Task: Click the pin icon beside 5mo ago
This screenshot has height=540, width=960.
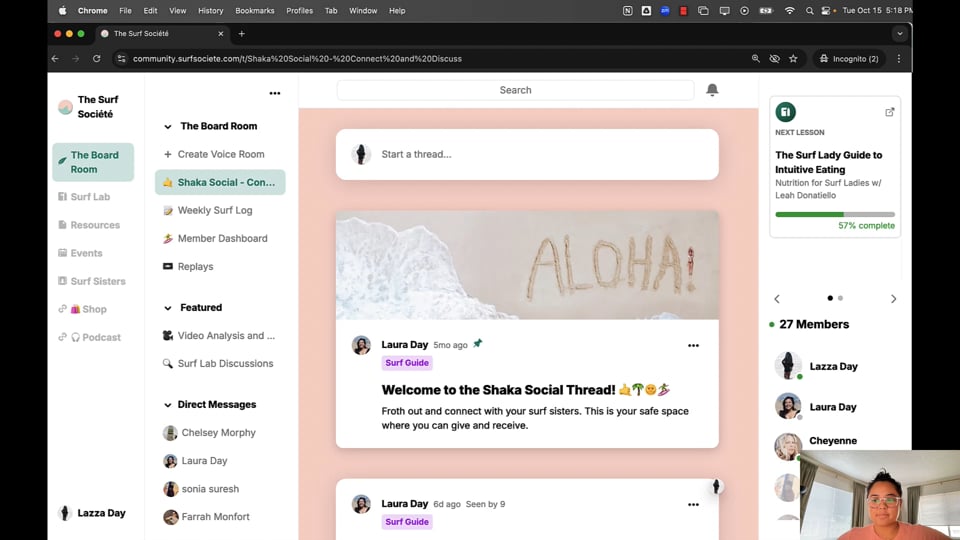Action: [x=478, y=343]
